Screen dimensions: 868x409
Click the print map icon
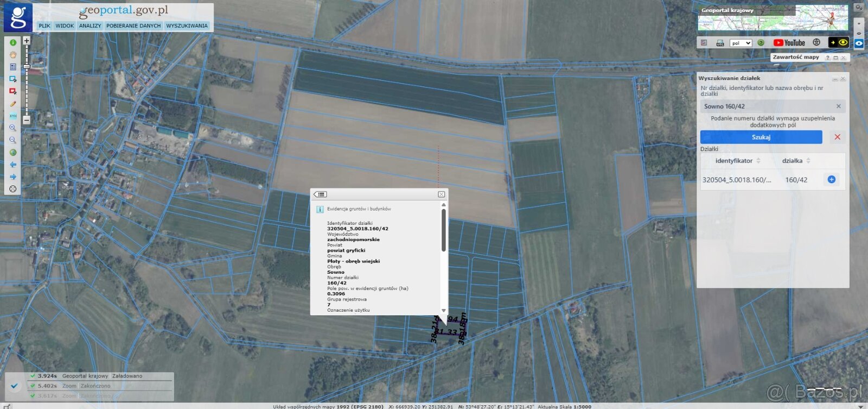tap(720, 43)
